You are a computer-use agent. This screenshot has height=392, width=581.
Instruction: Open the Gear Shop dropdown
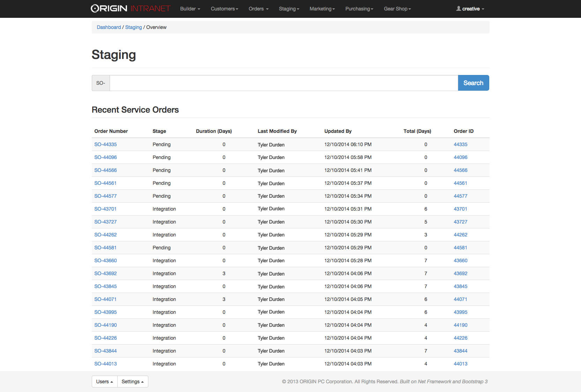[397, 9]
